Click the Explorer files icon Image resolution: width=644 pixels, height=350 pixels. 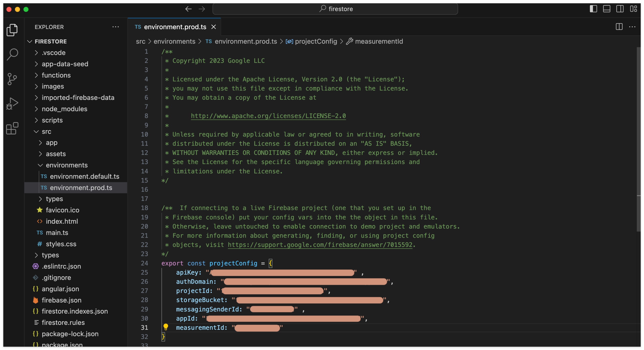click(12, 30)
